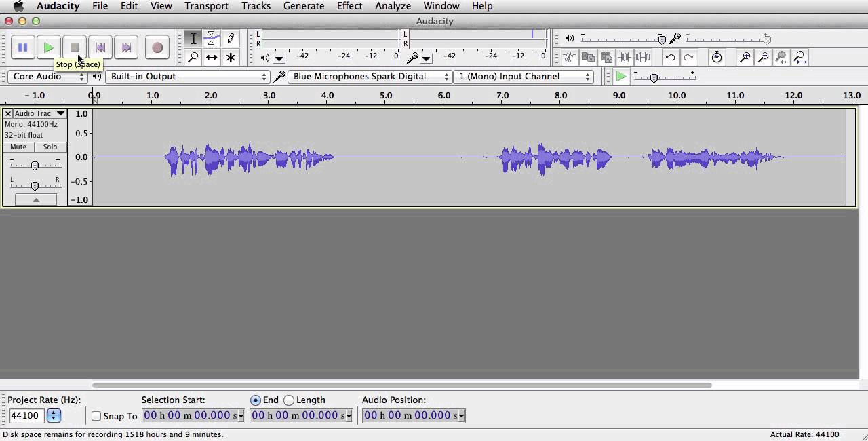Click the Redo arrow icon
Image resolution: width=868 pixels, height=441 pixels.
coord(688,58)
